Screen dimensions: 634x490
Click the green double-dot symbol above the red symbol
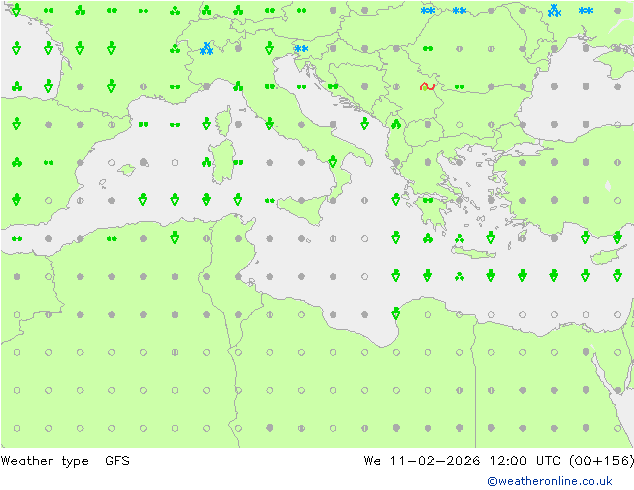(x=428, y=48)
